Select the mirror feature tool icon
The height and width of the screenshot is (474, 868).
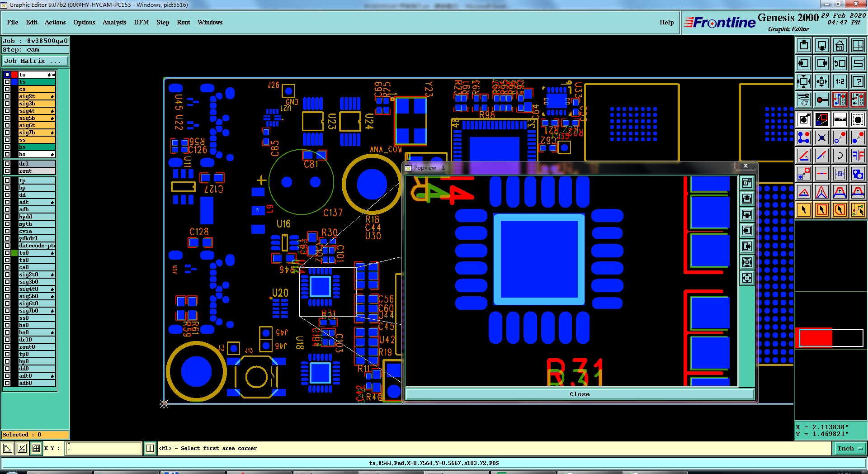[x=858, y=156]
